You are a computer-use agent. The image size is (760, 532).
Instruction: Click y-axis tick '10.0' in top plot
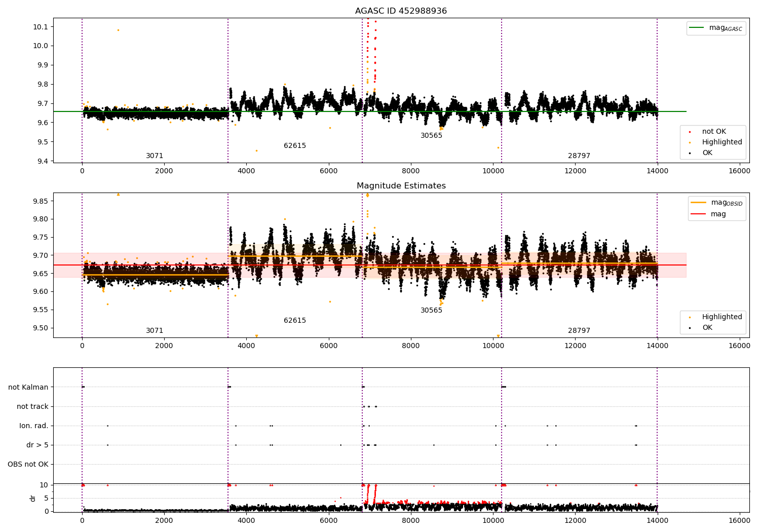pos(41,46)
